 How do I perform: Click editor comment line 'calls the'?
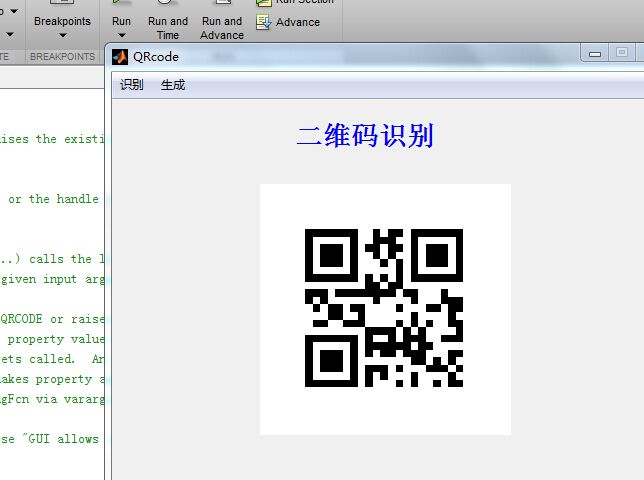(x=60, y=259)
